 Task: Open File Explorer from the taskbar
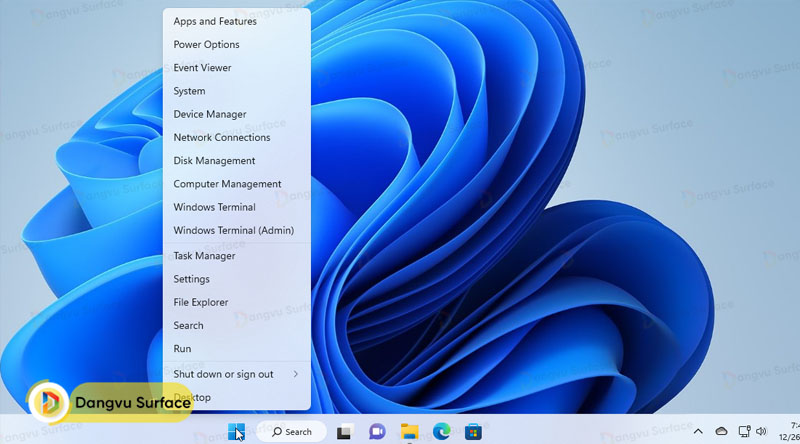point(409,432)
